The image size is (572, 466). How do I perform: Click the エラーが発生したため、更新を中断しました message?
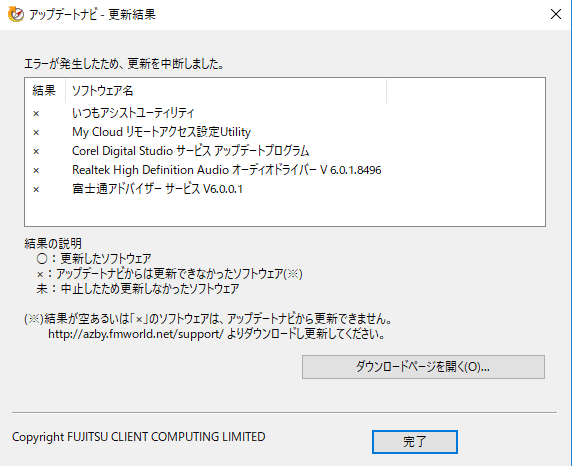124,64
